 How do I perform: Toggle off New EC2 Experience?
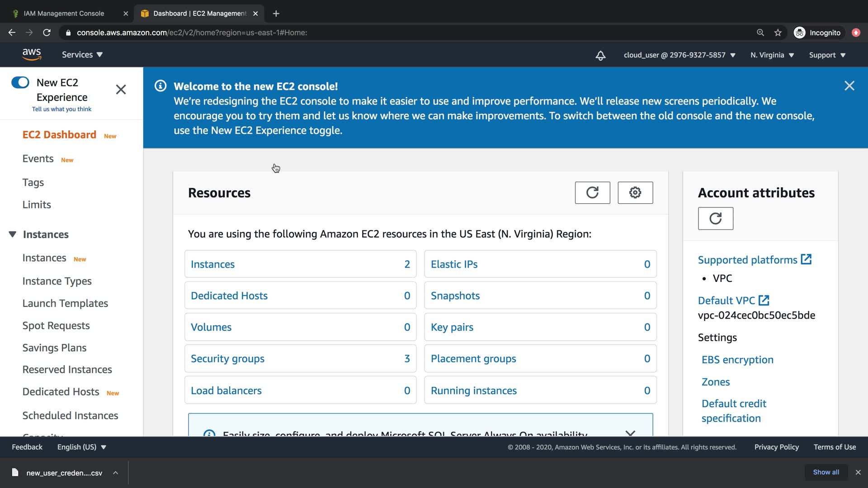coord(20,82)
